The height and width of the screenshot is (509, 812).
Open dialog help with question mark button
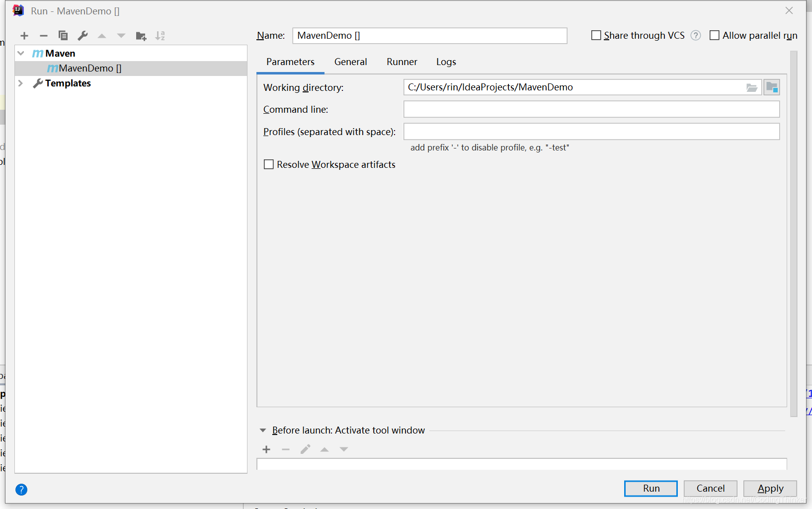click(21, 490)
